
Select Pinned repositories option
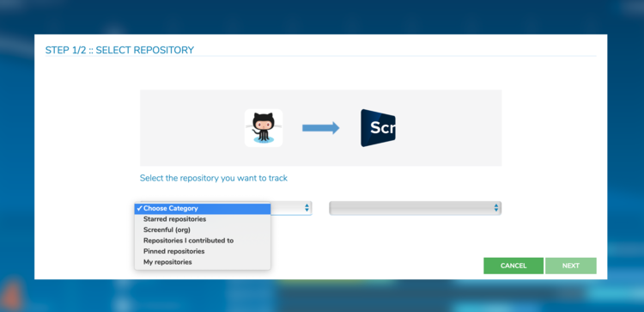click(x=203, y=251)
